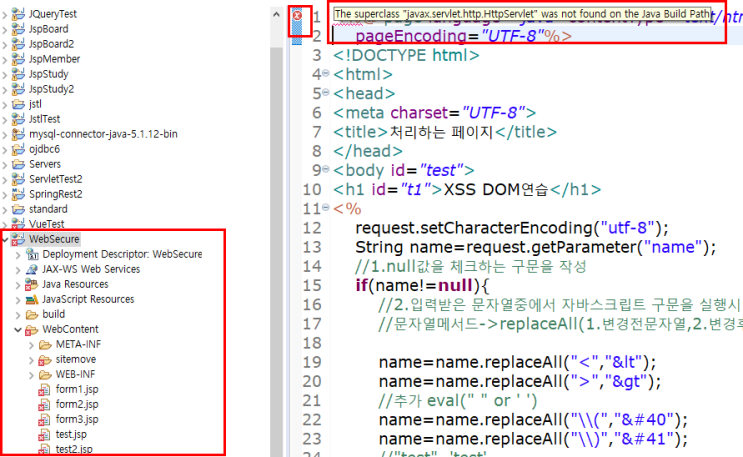
Task: Click the if(name!=null) statement
Action: 422,285
